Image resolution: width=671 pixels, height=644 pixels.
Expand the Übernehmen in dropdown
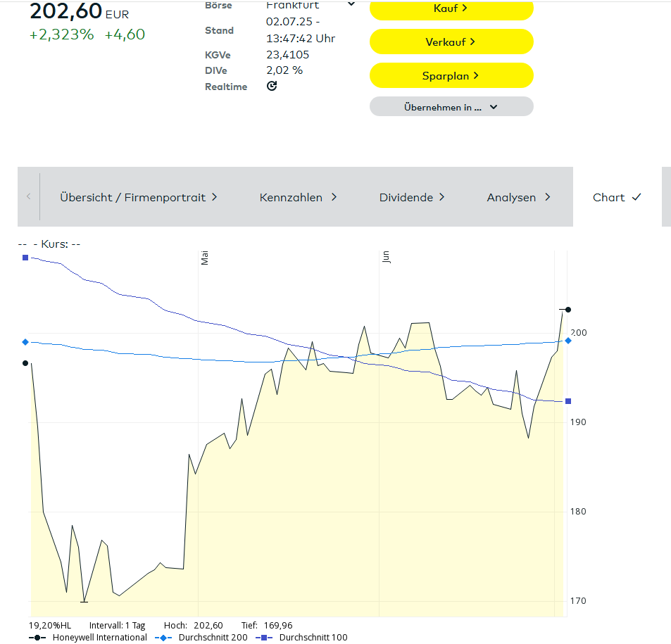pyautogui.click(x=451, y=107)
